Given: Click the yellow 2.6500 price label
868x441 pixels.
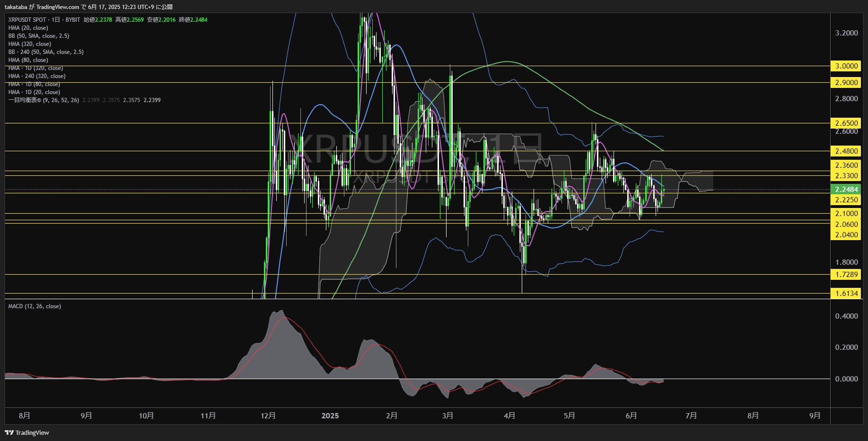Looking at the screenshot, I should tap(846, 123).
